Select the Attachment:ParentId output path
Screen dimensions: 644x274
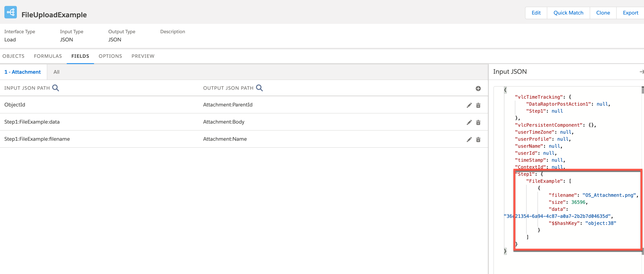coord(228,105)
